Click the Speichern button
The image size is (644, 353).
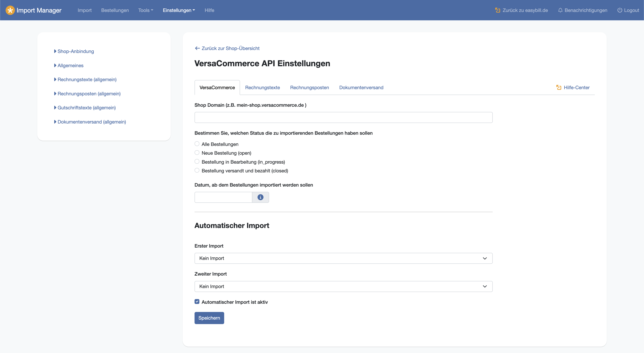tap(209, 318)
